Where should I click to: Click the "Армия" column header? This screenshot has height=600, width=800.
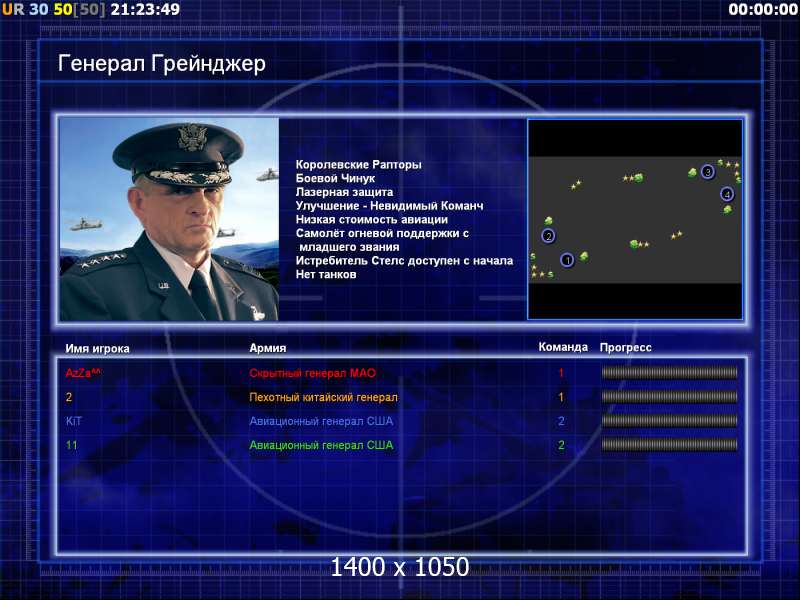[268, 348]
